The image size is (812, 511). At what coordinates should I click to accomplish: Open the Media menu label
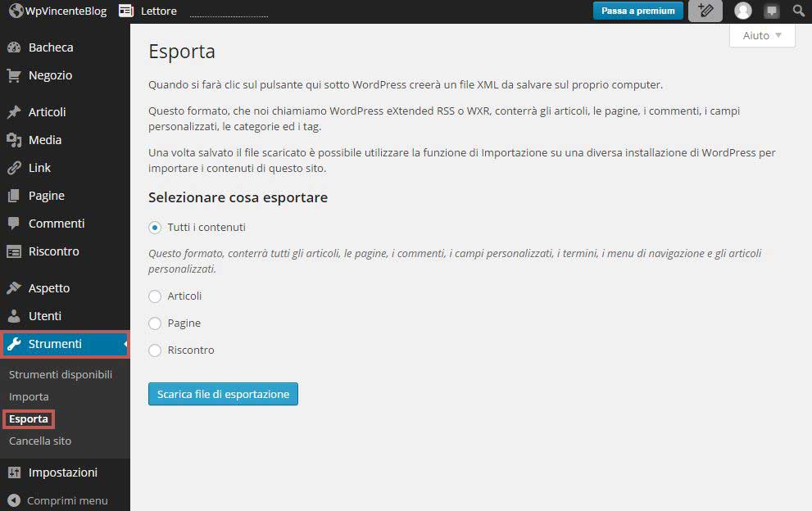(x=45, y=140)
